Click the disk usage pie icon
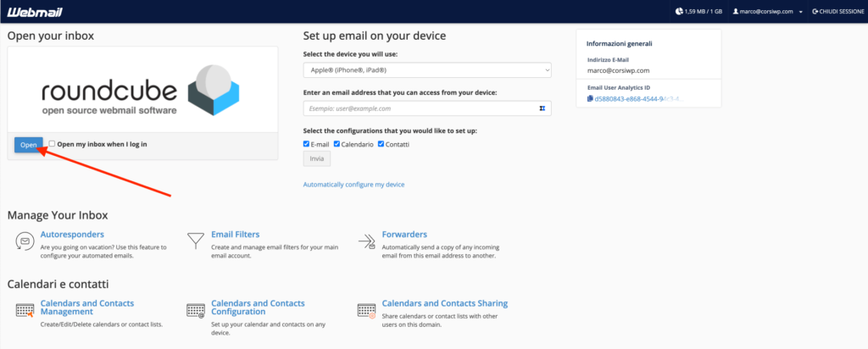The image size is (868, 349). coord(679,11)
